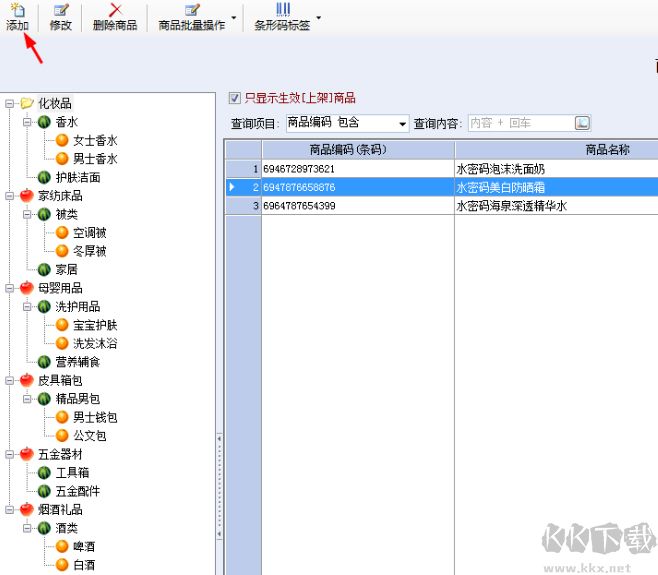The width and height of the screenshot is (658, 575).
Task: Uncheck 只显示生效[上架]商品 checkbox
Action: [x=235, y=98]
